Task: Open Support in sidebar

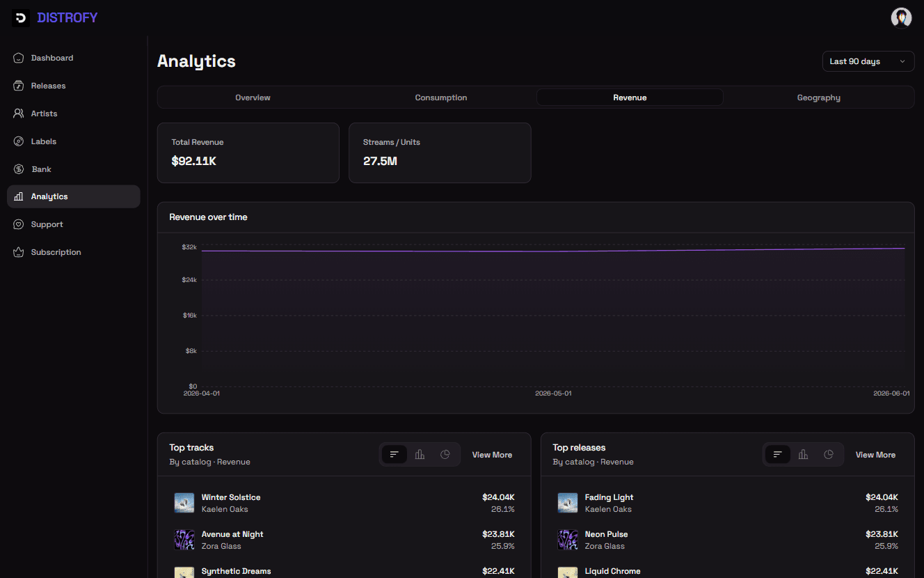Action: [73, 224]
